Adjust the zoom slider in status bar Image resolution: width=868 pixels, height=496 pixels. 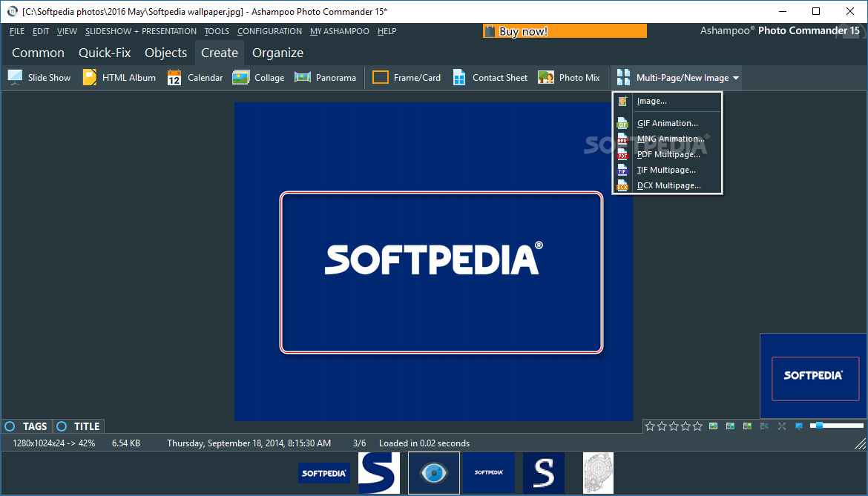(x=836, y=426)
